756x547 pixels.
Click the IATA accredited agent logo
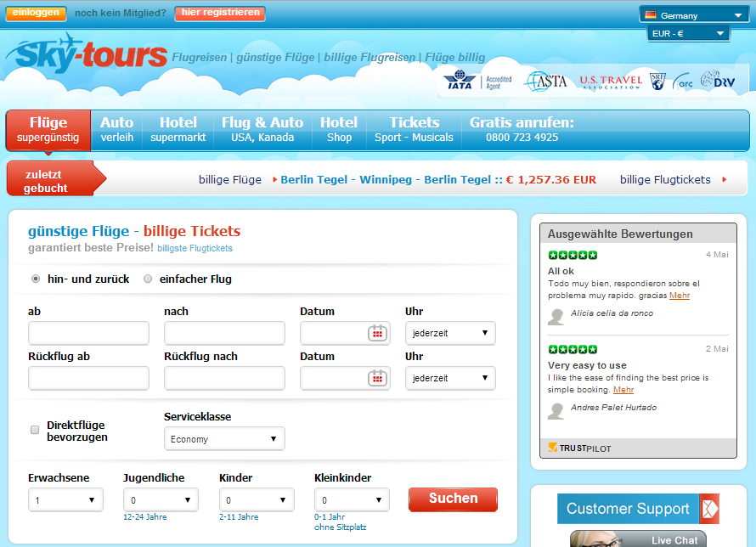pos(477,81)
